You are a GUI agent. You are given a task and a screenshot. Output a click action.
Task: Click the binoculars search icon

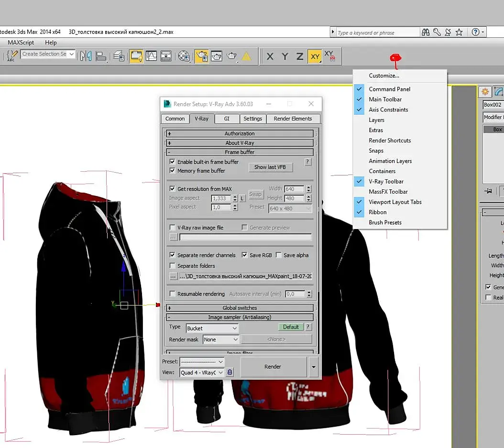426,32
